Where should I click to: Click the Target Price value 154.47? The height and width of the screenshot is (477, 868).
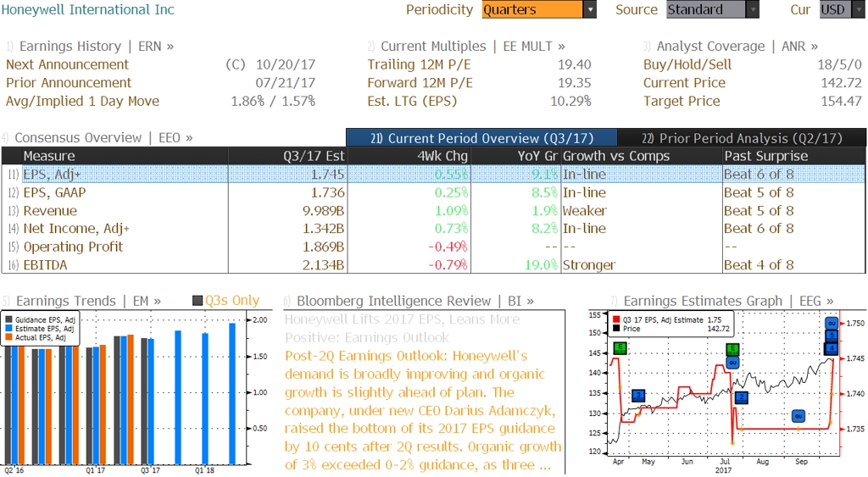(x=841, y=102)
